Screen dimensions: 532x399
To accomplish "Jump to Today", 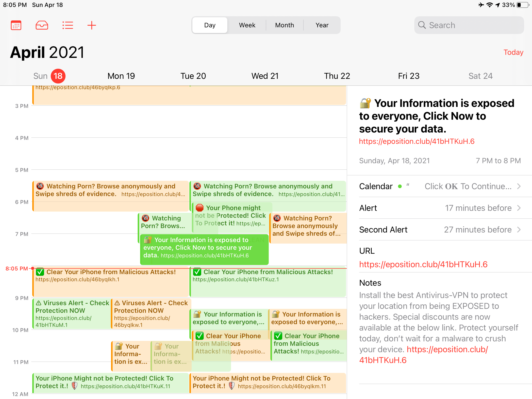I will (513, 52).
